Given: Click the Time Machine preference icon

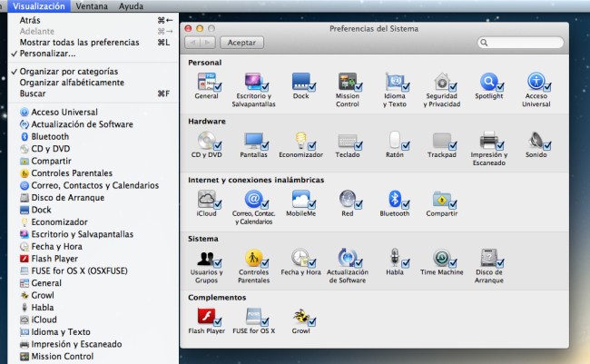Looking at the screenshot, I should 441,257.
